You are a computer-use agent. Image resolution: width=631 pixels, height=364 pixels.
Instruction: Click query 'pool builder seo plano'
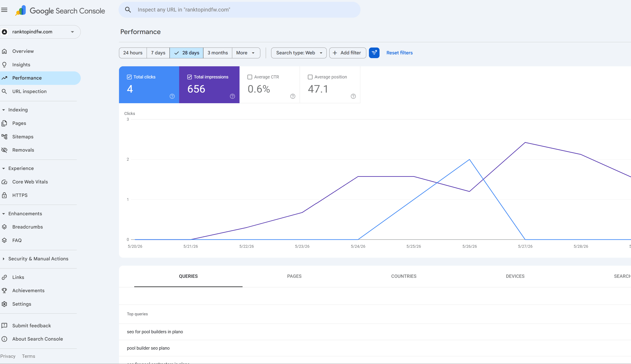tap(148, 348)
